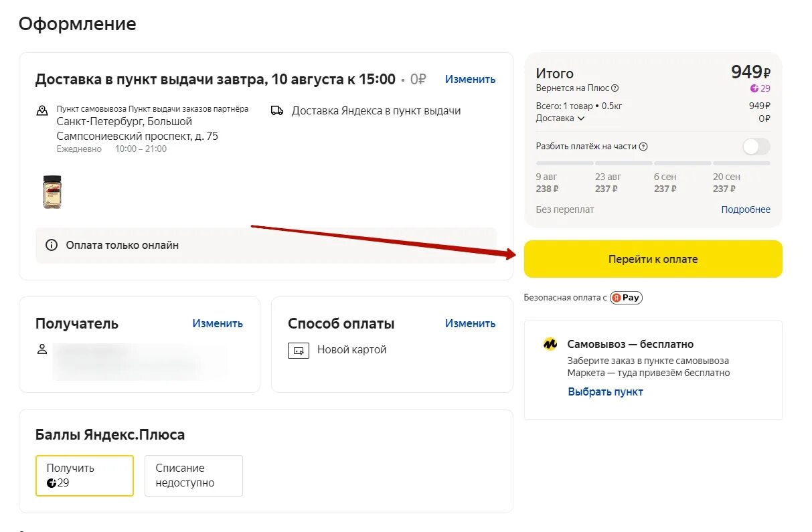Click the delivery truck icon
The width and height of the screenshot is (812, 532).
(277, 110)
